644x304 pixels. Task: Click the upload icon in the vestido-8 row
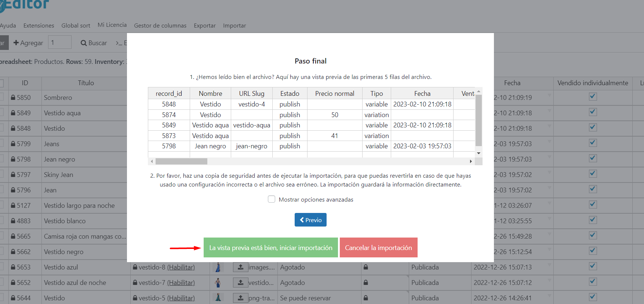tap(240, 267)
